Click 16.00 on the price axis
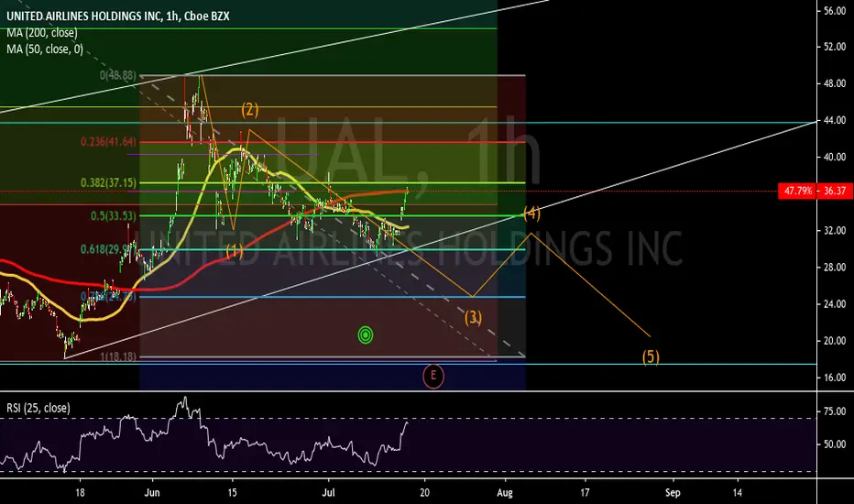Viewport: 854px width, 504px height. click(x=835, y=377)
